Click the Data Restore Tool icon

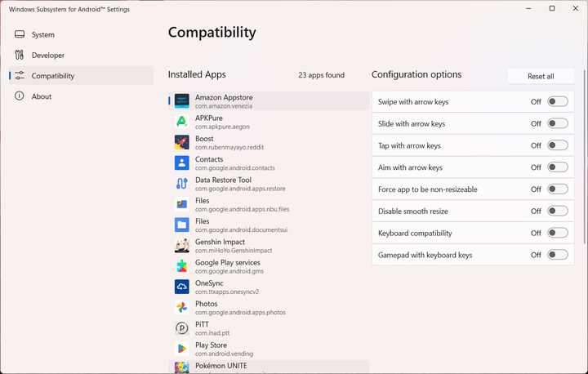(x=182, y=184)
